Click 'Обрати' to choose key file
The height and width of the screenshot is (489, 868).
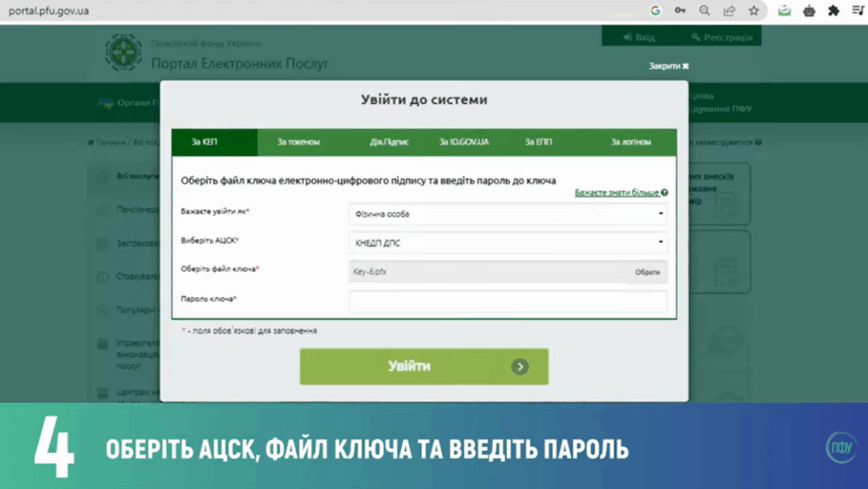647,272
